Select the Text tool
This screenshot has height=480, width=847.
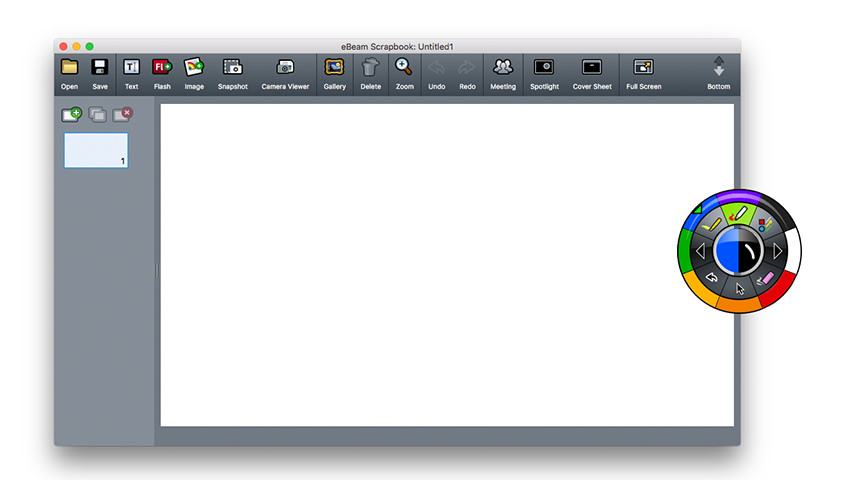pyautogui.click(x=131, y=67)
